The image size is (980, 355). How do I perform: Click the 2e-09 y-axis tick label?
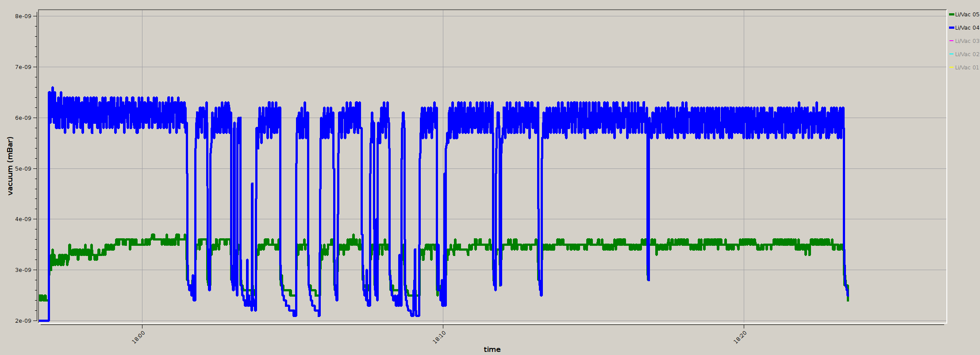click(x=23, y=321)
